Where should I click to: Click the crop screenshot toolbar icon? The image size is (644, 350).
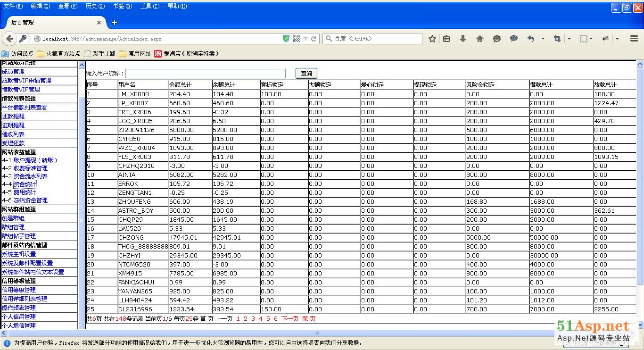(557, 39)
